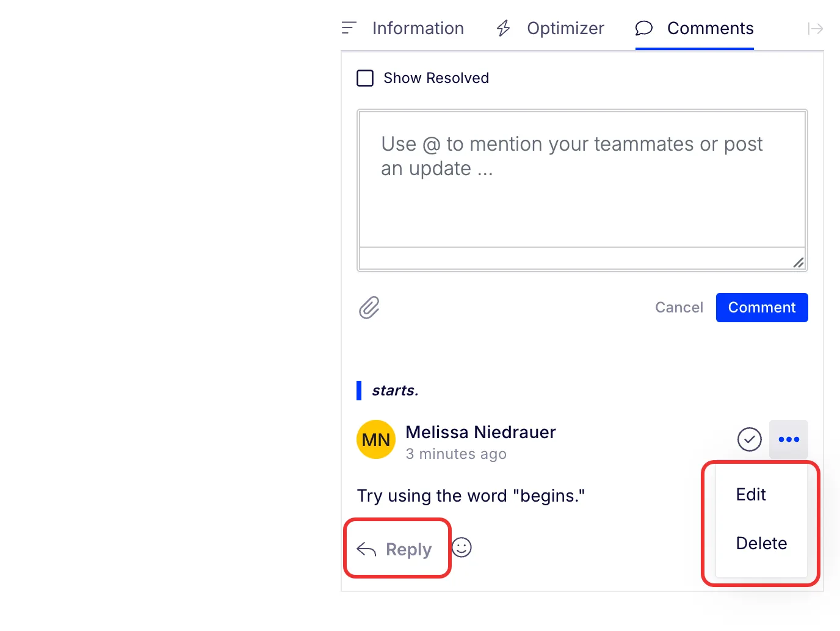
Task: Toggle the three-dot more options menu
Action: coord(789,439)
